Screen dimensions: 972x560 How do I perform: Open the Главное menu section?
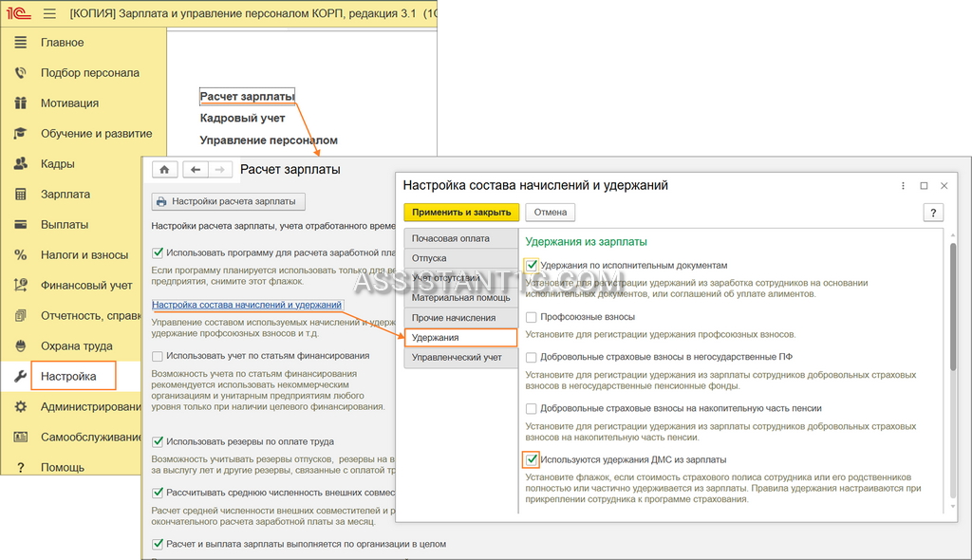62,42
